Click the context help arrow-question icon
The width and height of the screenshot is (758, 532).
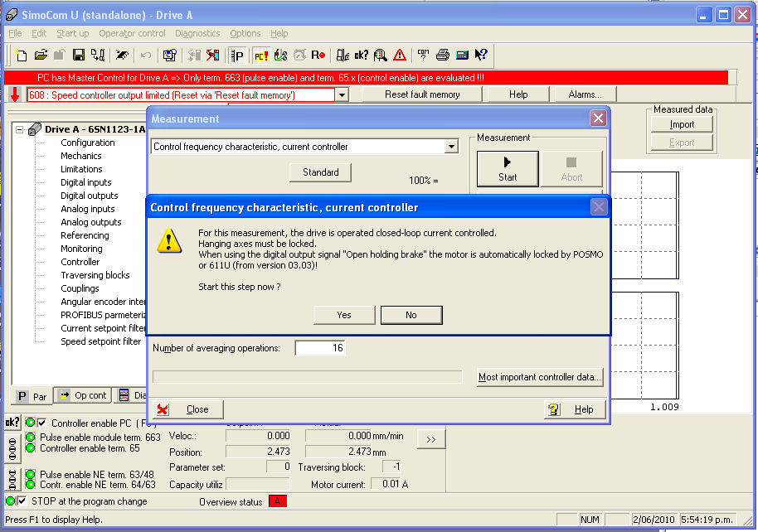pos(481,55)
